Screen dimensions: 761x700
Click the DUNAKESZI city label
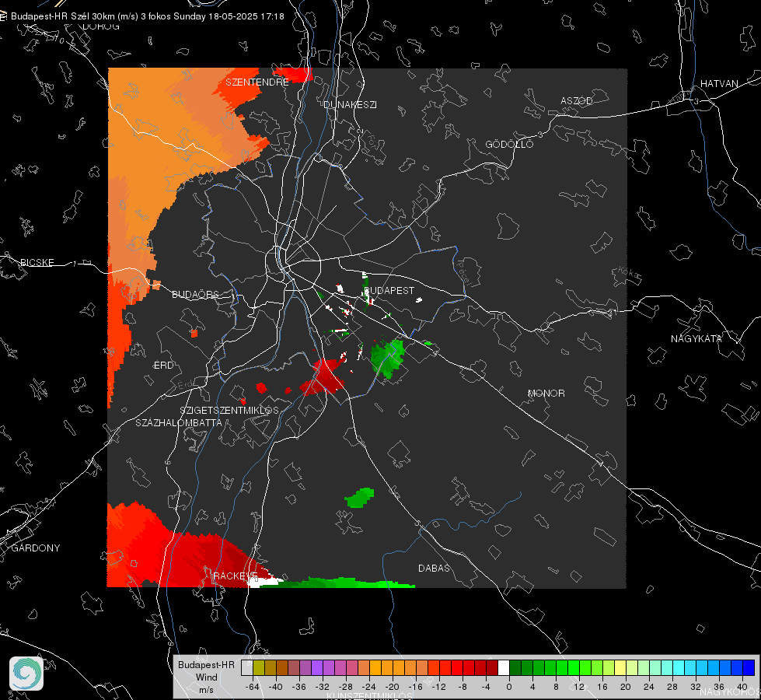click(x=350, y=104)
